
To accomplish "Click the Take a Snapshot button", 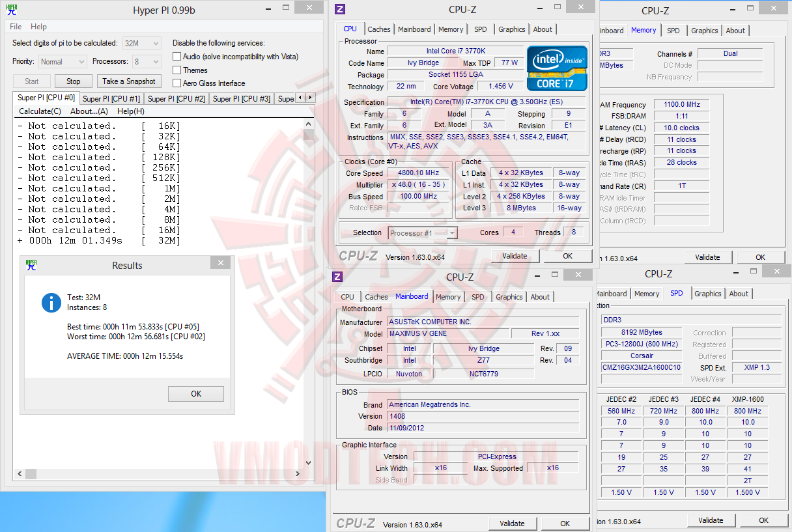I will click(x=129, y=81).
